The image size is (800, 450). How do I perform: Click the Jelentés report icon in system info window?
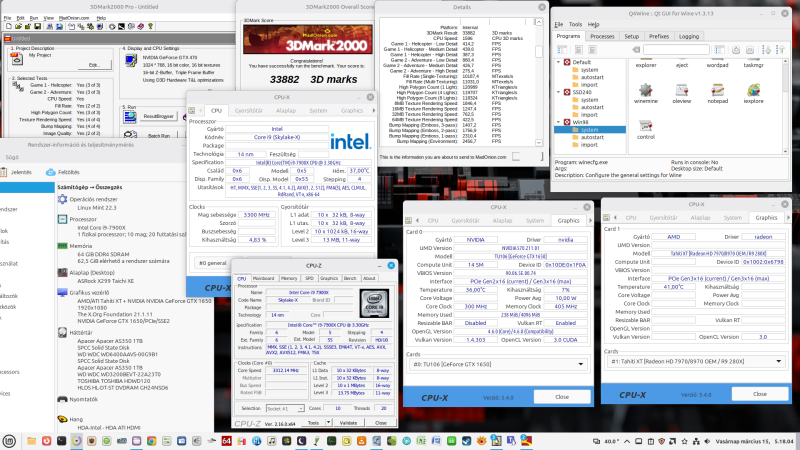click(x=4, y=172)
